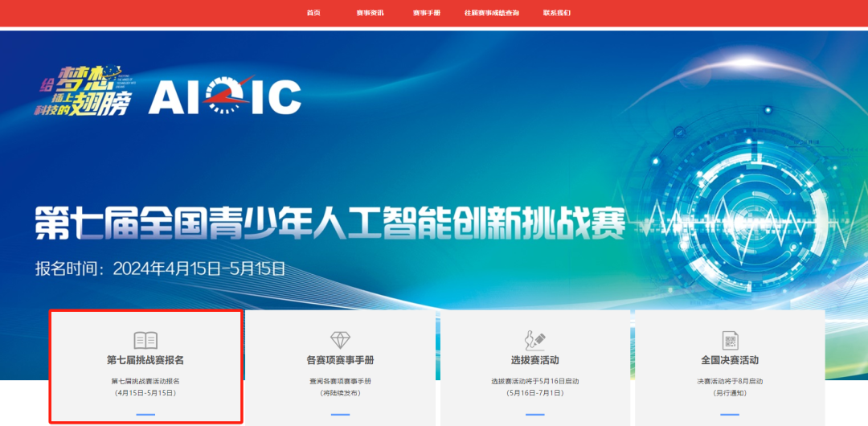Click the 给梦想插上科技的翅膀 slogan logo
Screen dimensions: 868x426
tap(85, 91)
